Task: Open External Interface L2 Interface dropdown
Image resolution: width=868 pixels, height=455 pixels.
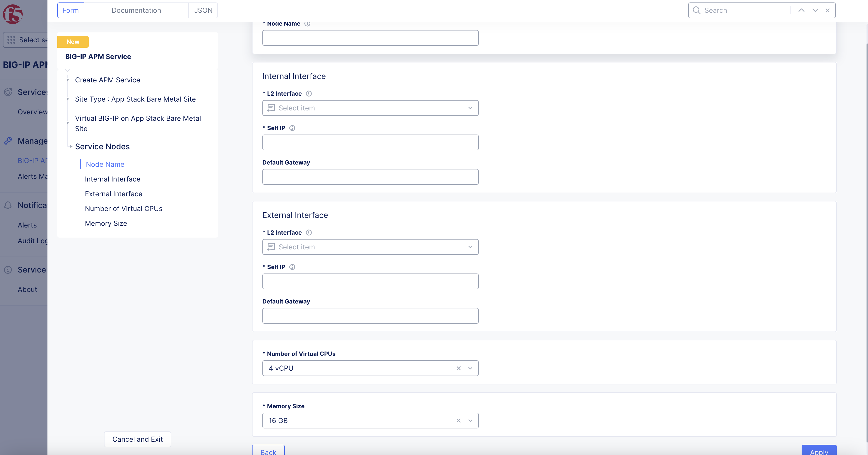Action: [x=370, y=247]
